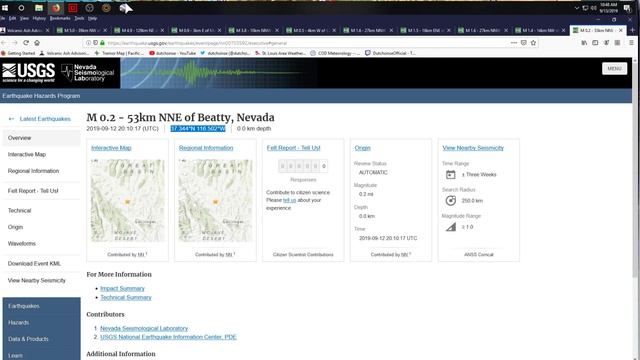Screen dimensions: 640x360
Task: Open the Firefox View menu
Action: [x=24, y=18]
